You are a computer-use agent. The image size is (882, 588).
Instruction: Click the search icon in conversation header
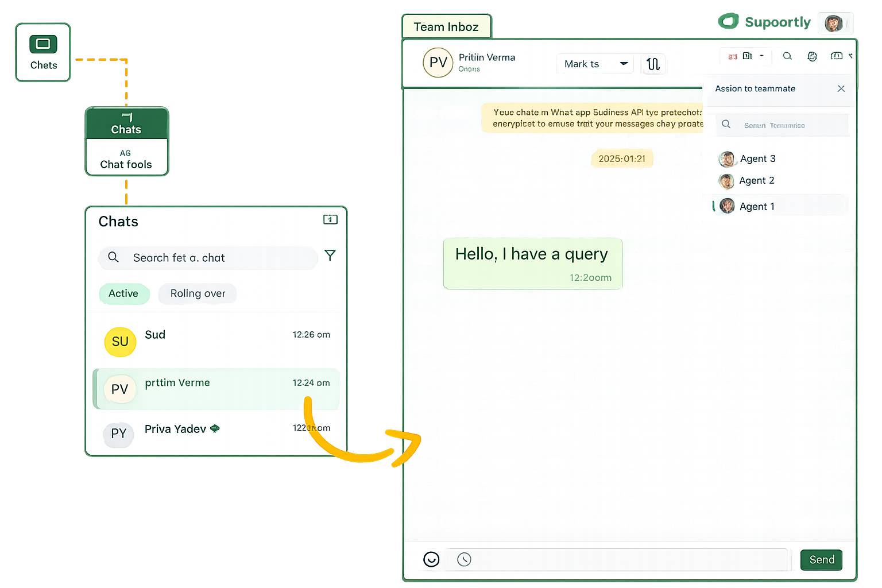point(787,56)
